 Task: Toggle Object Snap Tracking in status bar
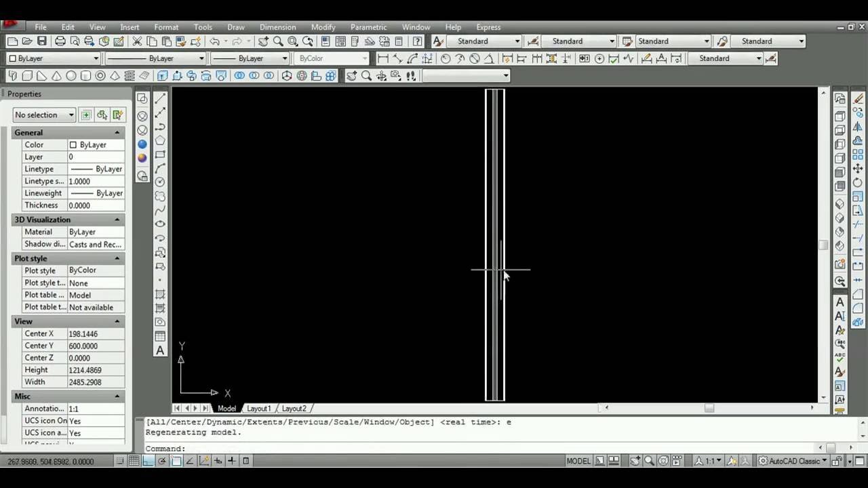point(190,461)
